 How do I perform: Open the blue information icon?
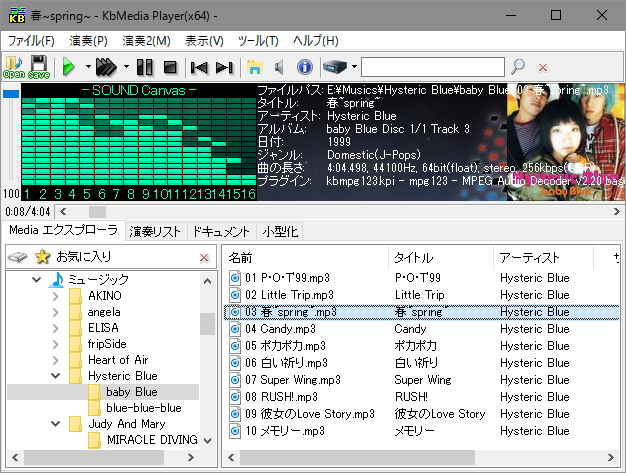click(x=305, y=67)
